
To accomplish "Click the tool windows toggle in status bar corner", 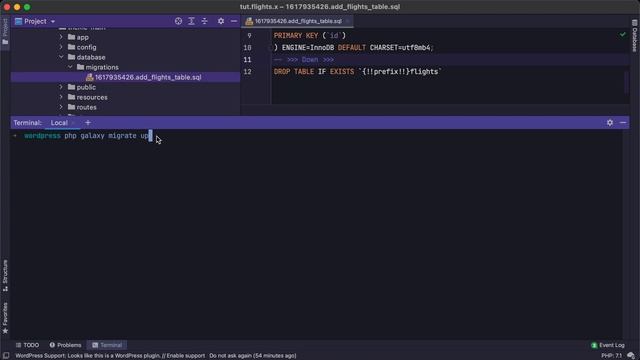I will pyautogui.click(x=6, y=356).
